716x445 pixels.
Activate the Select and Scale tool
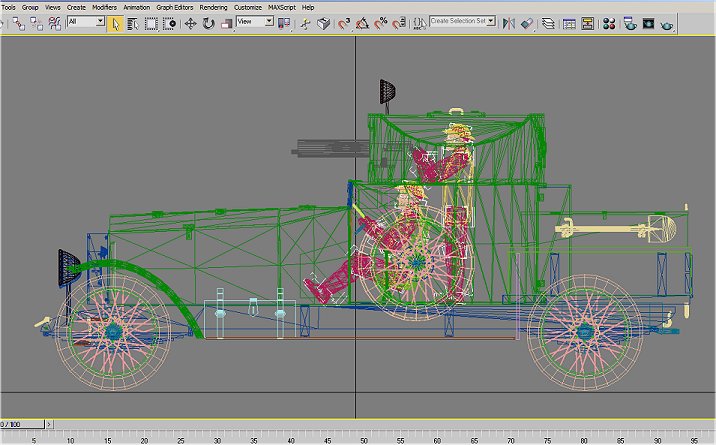(x=226, y=23)
